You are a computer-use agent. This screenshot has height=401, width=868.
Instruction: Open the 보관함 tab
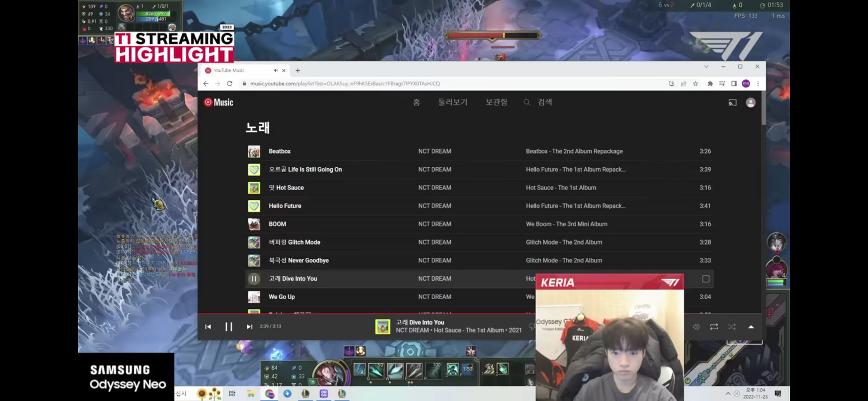(496, 102)
